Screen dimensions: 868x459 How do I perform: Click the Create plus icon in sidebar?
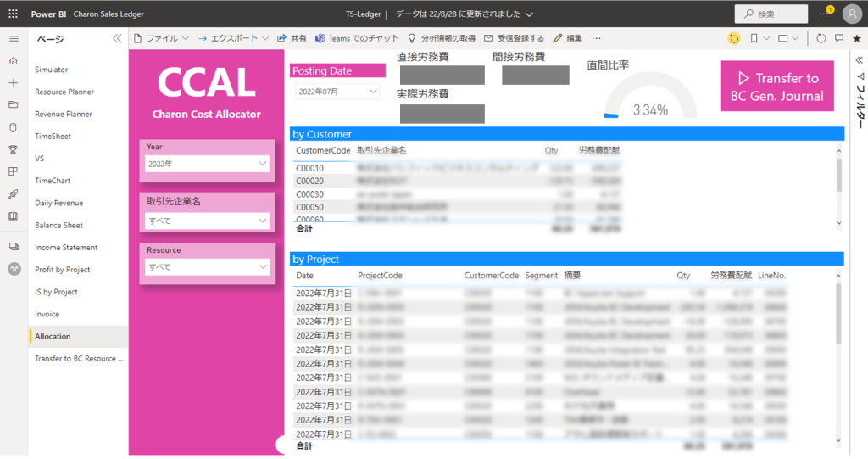click(14, 83)
